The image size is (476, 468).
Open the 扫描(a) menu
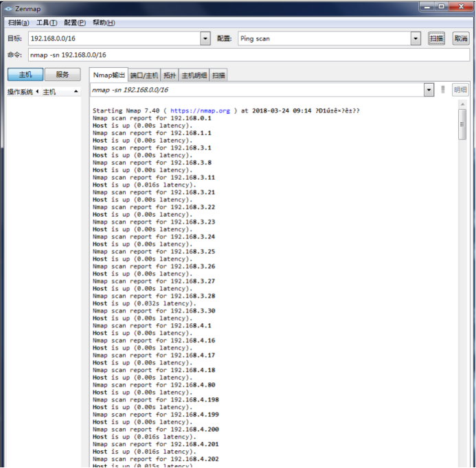[19, 23]
